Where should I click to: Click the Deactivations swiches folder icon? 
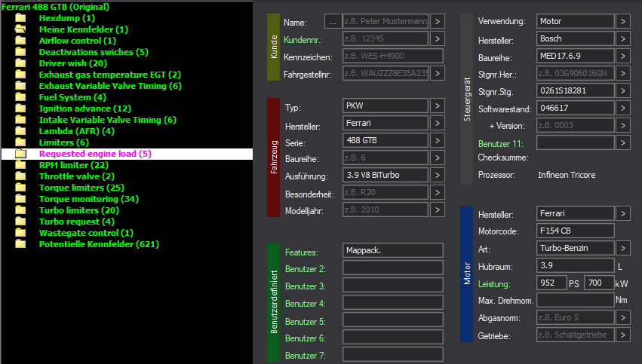[x=20, y=52]
